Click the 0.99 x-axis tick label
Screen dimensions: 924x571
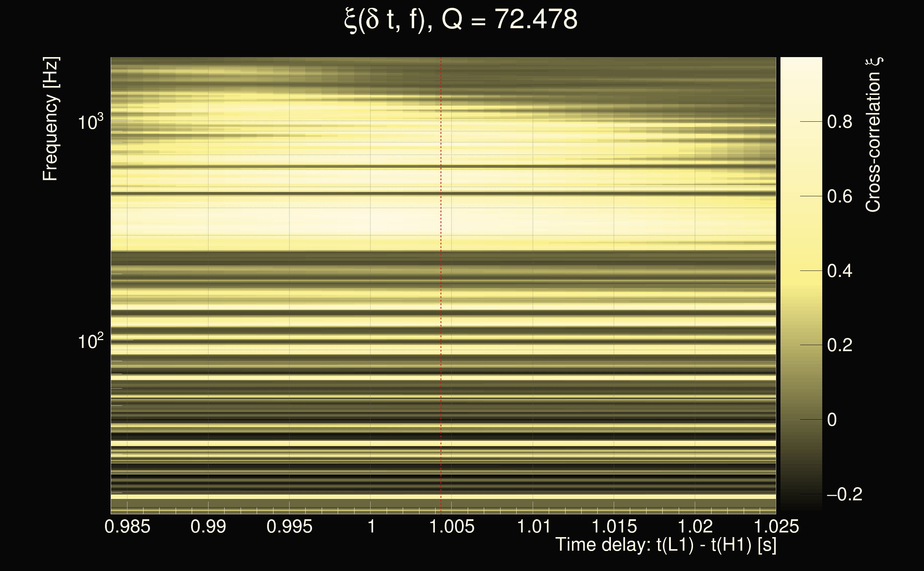click(208, 526)
